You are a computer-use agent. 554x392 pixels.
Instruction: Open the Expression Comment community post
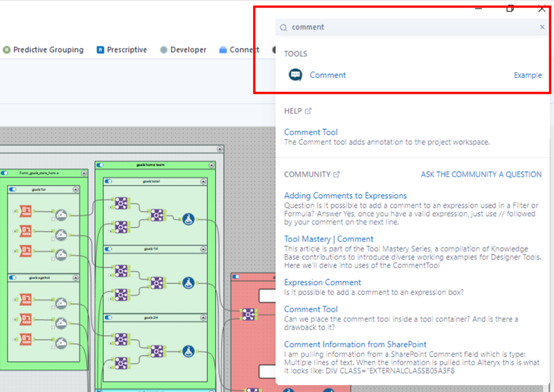[322, 282]
